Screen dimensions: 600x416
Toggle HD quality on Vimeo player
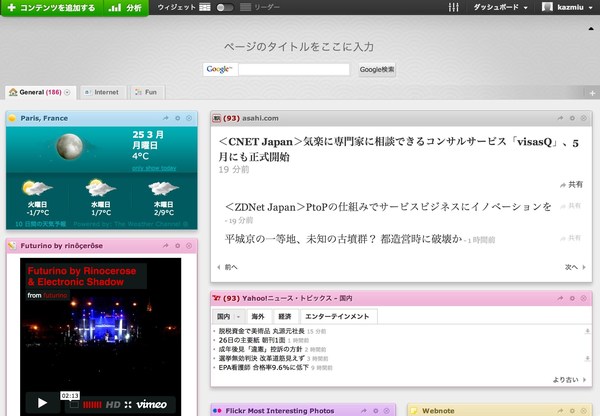coord(113,404)
